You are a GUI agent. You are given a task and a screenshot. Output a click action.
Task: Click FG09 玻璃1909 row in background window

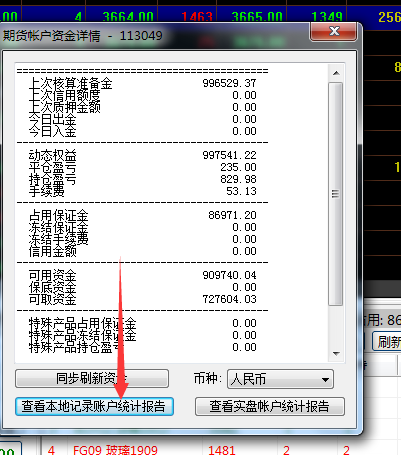[x=115, y=450]
